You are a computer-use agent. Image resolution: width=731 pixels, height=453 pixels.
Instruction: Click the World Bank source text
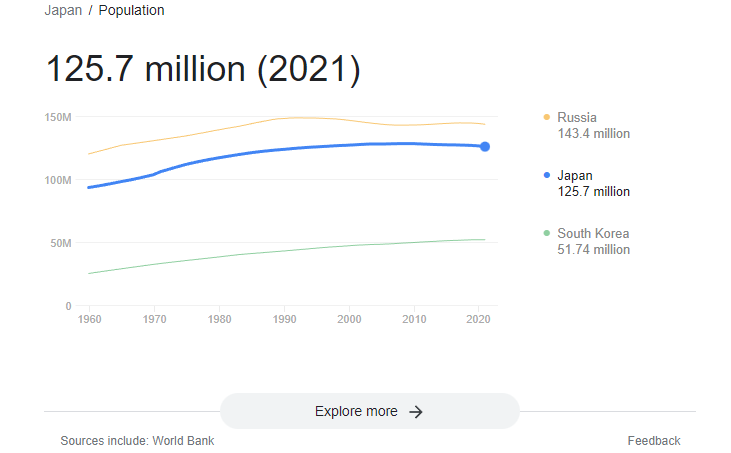point(183,440)
